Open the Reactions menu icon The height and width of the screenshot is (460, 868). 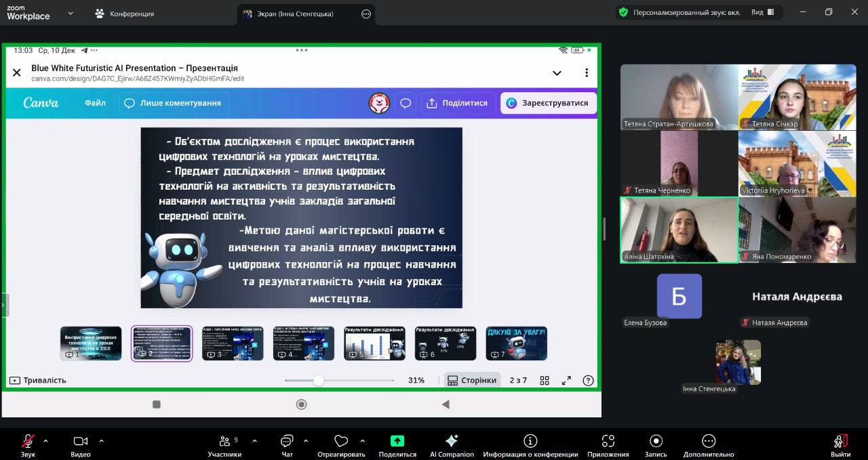[x=341, y=441]
